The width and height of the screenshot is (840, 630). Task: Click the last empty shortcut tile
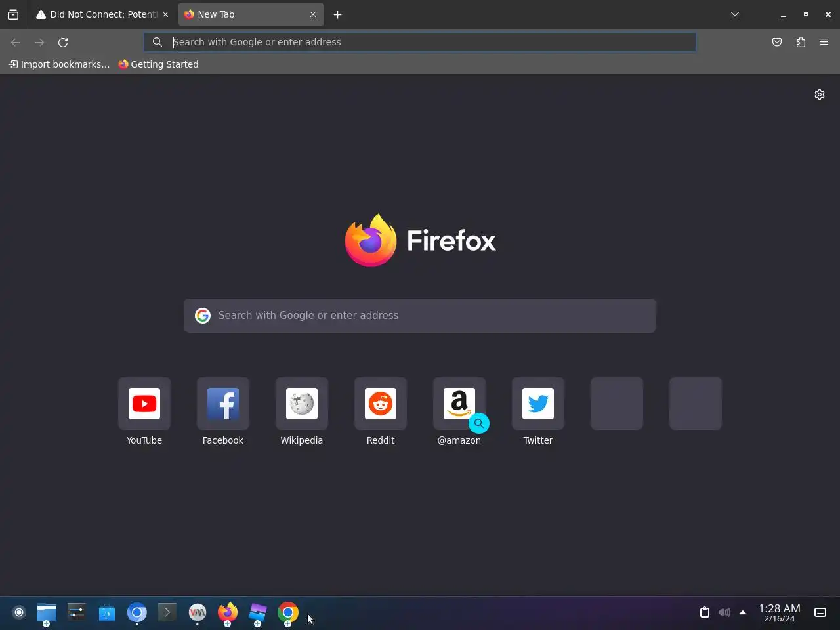[x=696, y=404]
